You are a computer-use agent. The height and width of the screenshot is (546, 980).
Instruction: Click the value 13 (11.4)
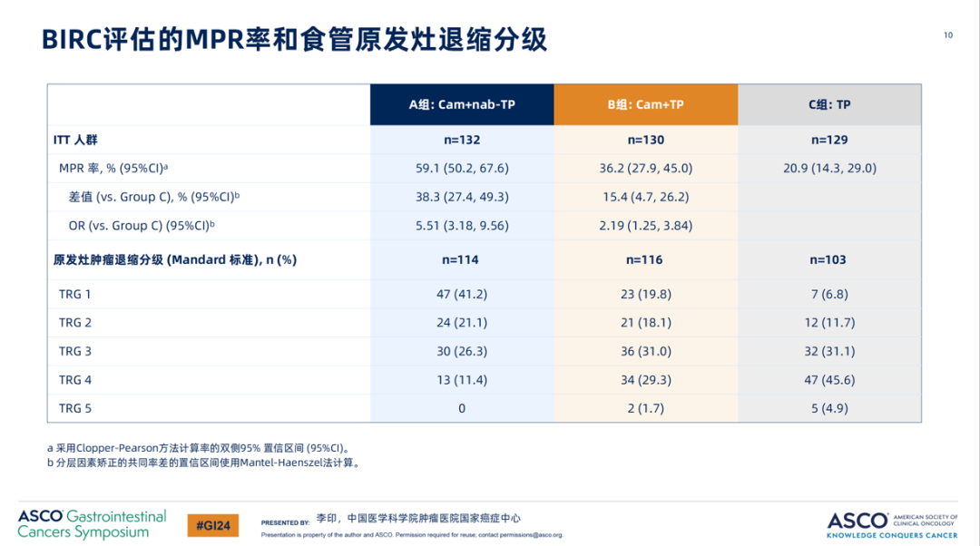pos(462,380)
